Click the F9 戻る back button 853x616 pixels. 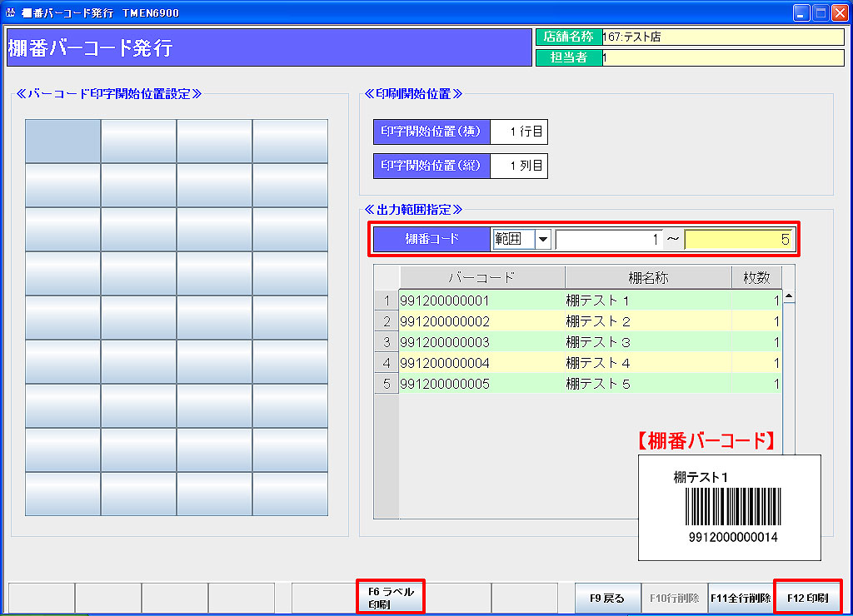click(607, 598)
